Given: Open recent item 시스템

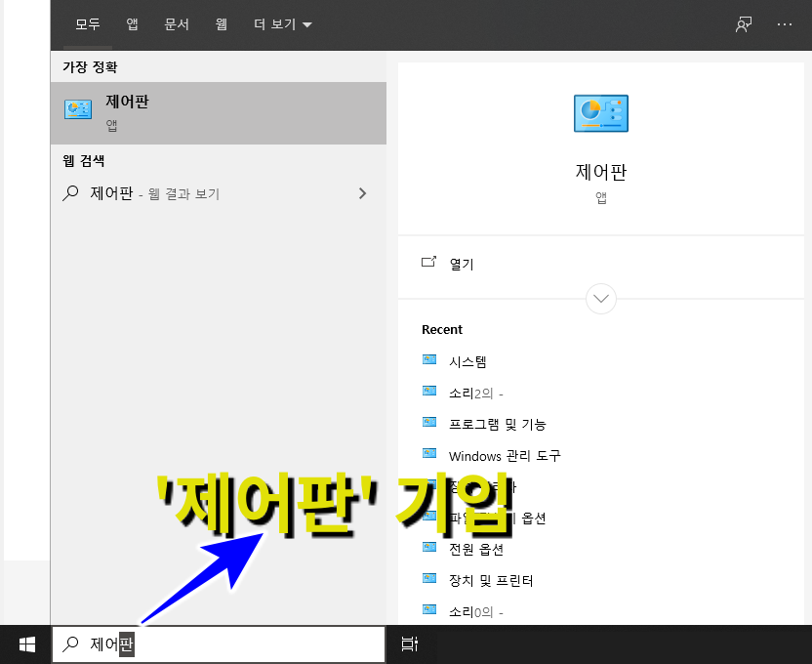Looking at the screenshot, I should pos(467,361).
